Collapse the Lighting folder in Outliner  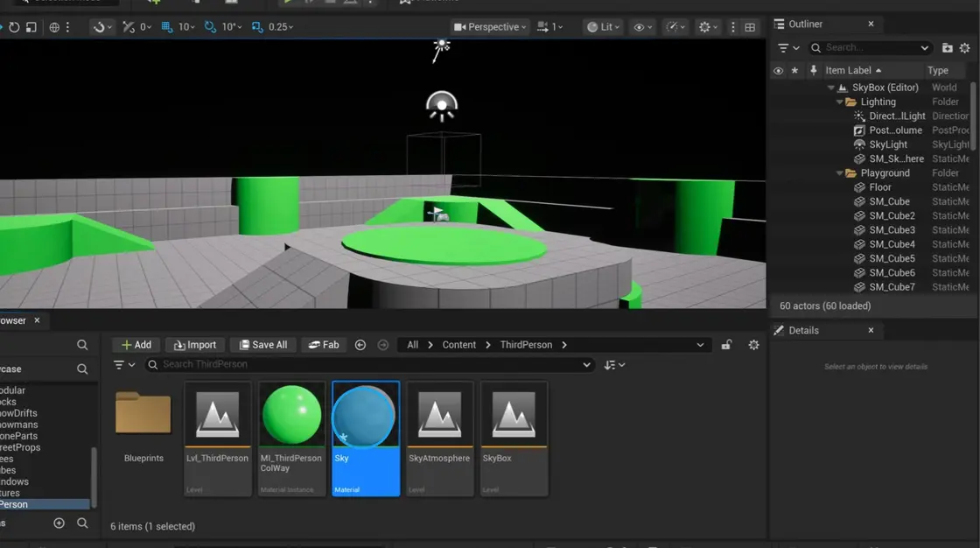tap(839, 102)
